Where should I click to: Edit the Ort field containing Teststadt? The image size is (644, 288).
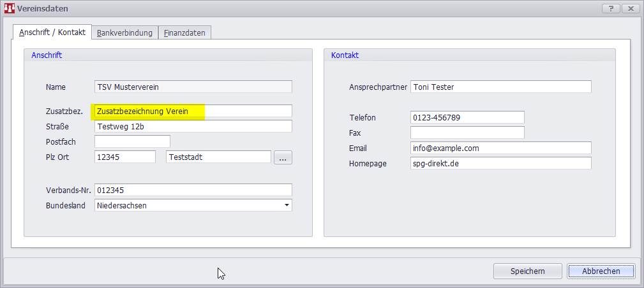(218, 157)
